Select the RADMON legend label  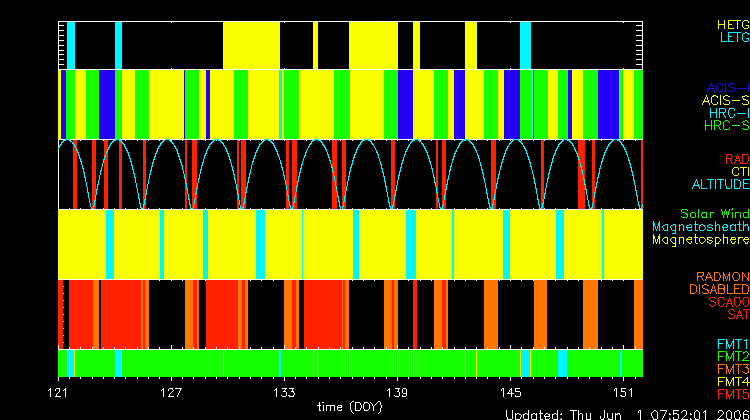point(722,276)
